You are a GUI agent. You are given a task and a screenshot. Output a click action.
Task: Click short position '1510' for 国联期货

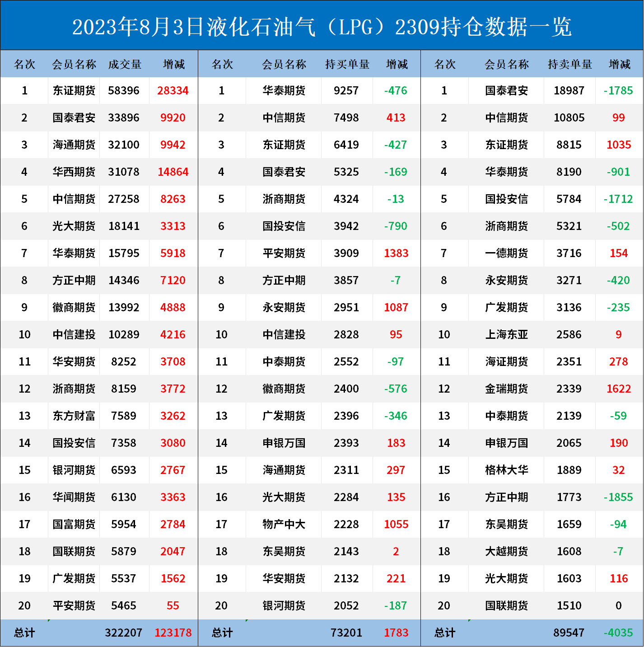click(569, 606)
